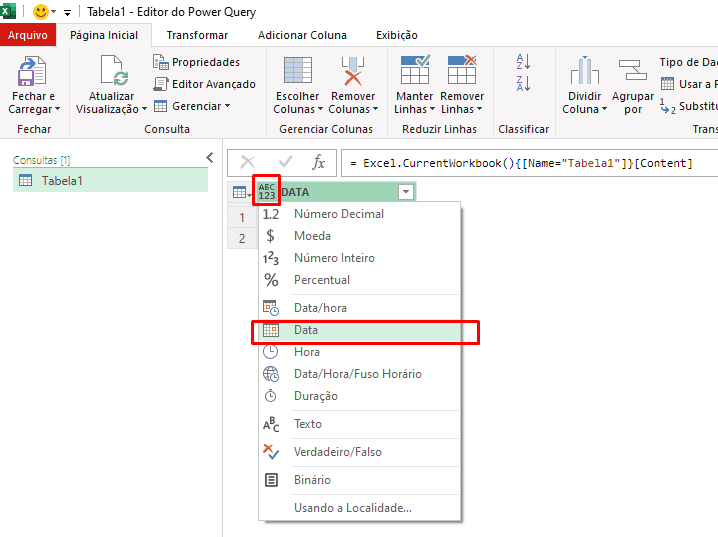Collapse the Consultas pane chevron

[x=210, y=157]
